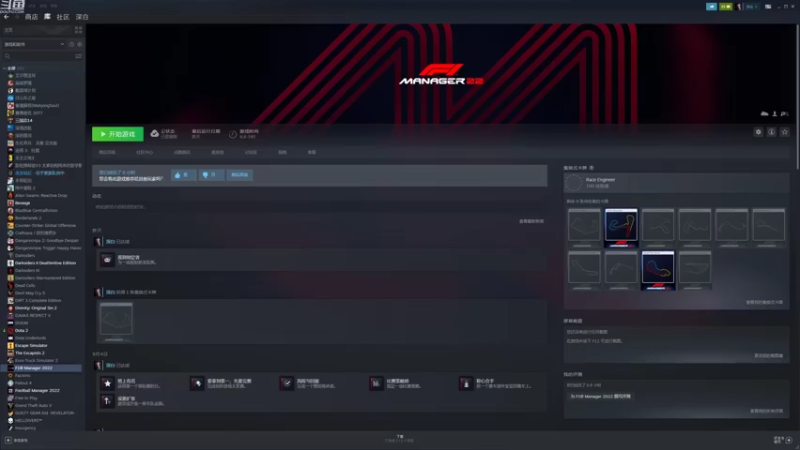Go forward with the navigation arrow
Screen dimensions: 800x450
click(x=16, y=17)
